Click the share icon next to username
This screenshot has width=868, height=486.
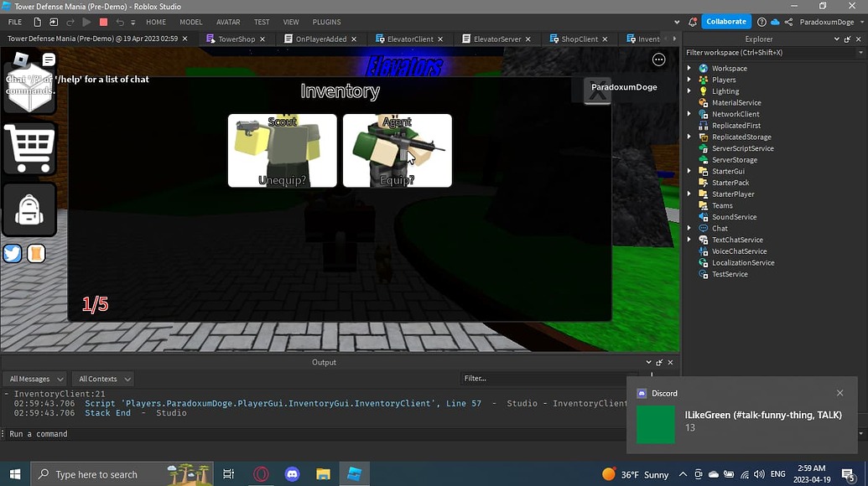tap(788, 22)
